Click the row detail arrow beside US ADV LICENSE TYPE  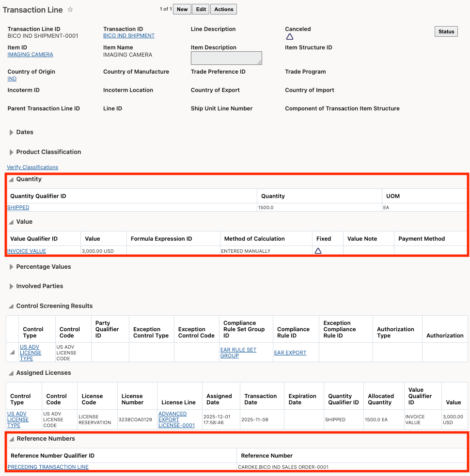(12, 353)
